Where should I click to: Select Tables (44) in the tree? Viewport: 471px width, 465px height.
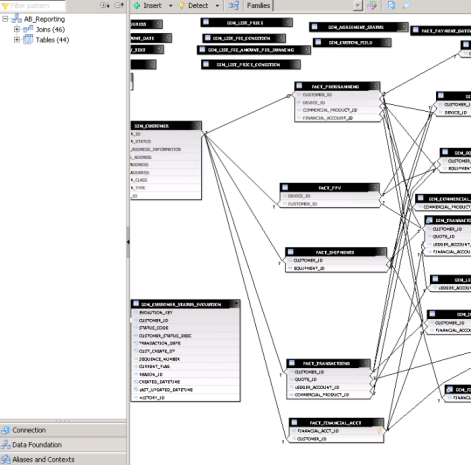(52, 40)
